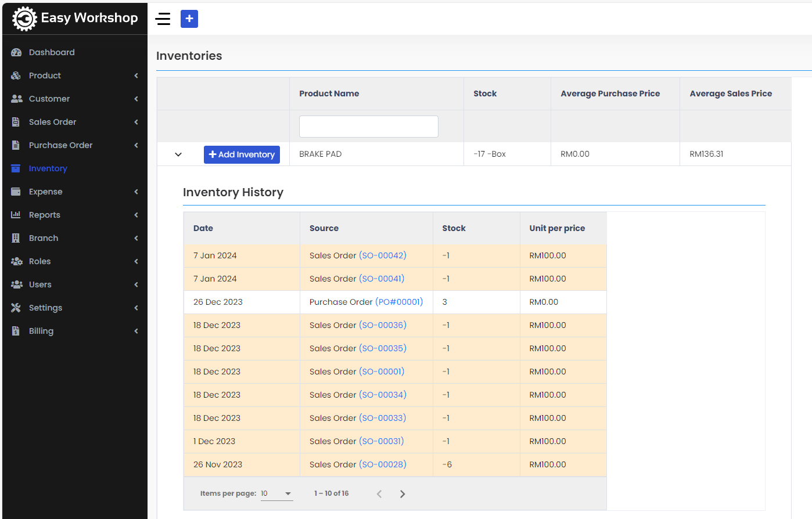812x519 pixels.
Task: Expand the Roles submenu chevron
Action: click(x=136, y=261)
